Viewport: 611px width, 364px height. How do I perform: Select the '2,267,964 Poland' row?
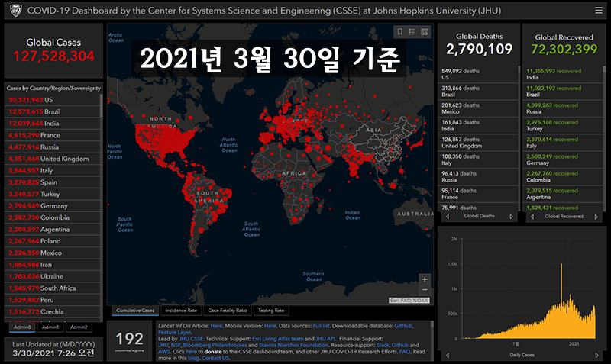click(x=53, y=241)
